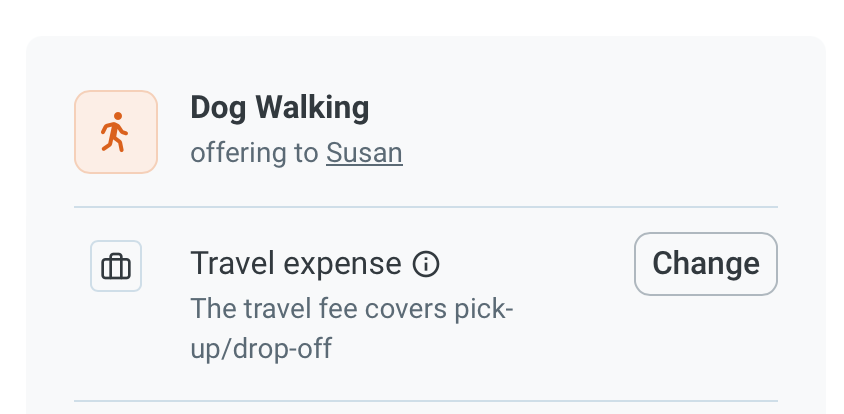The height and width of the screenshot is (414, 844).
Task: Click the 'up/drop-off' description line
Action: point(261,348)
